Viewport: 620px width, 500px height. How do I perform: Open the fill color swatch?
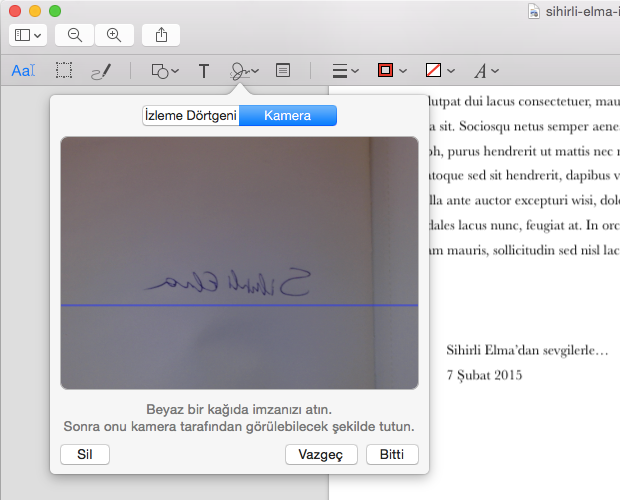point(434,71)
